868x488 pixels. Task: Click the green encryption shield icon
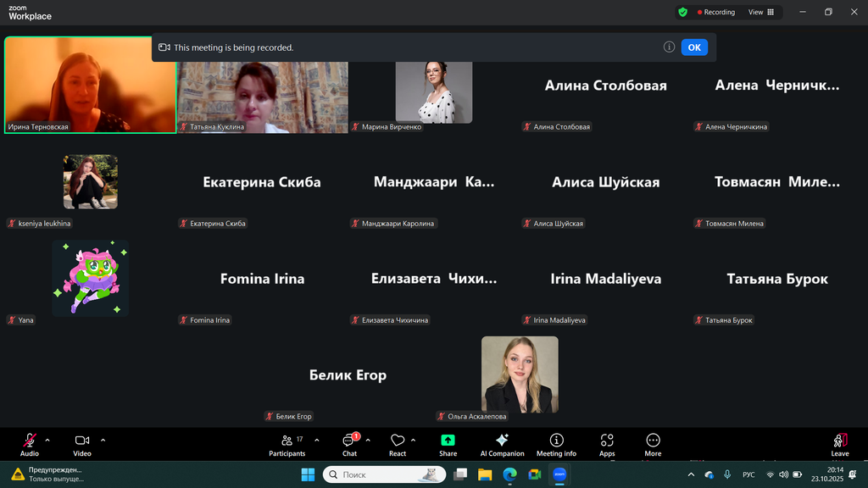tap(682, 12)
